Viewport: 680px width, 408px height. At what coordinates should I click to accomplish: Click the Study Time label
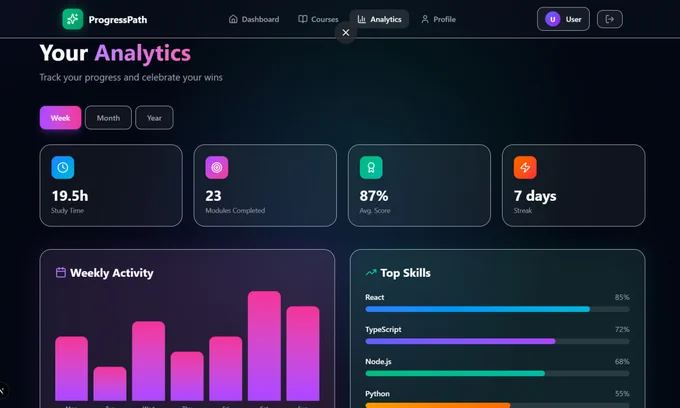(68, 211)
